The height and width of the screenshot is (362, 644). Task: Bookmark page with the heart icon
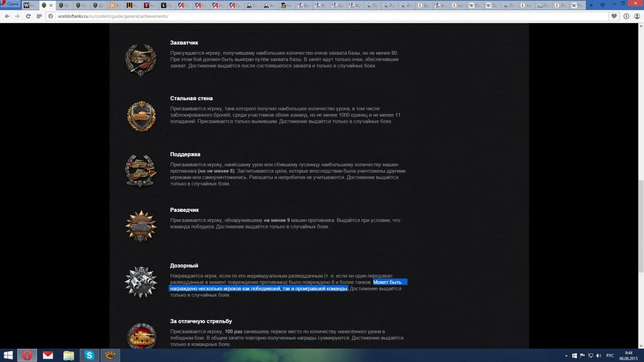coord(614,16)
